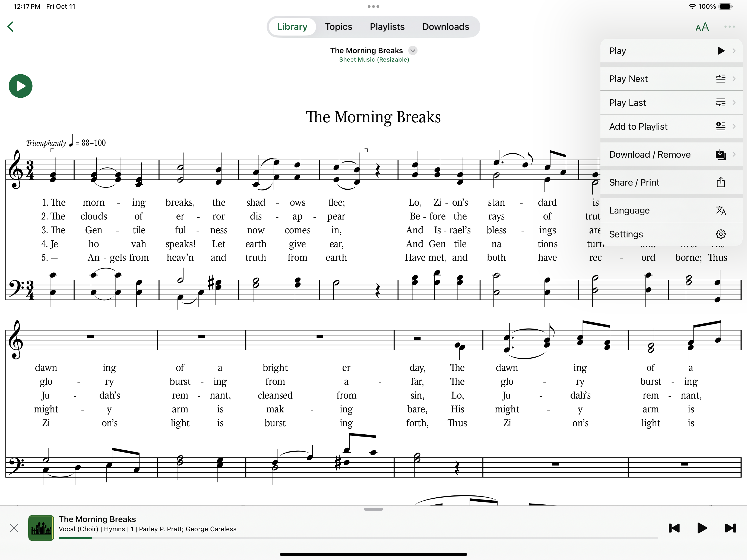Viewport: 747px width, 560px height.
Task: Tap the battery indicator
Action: point(725,7)
